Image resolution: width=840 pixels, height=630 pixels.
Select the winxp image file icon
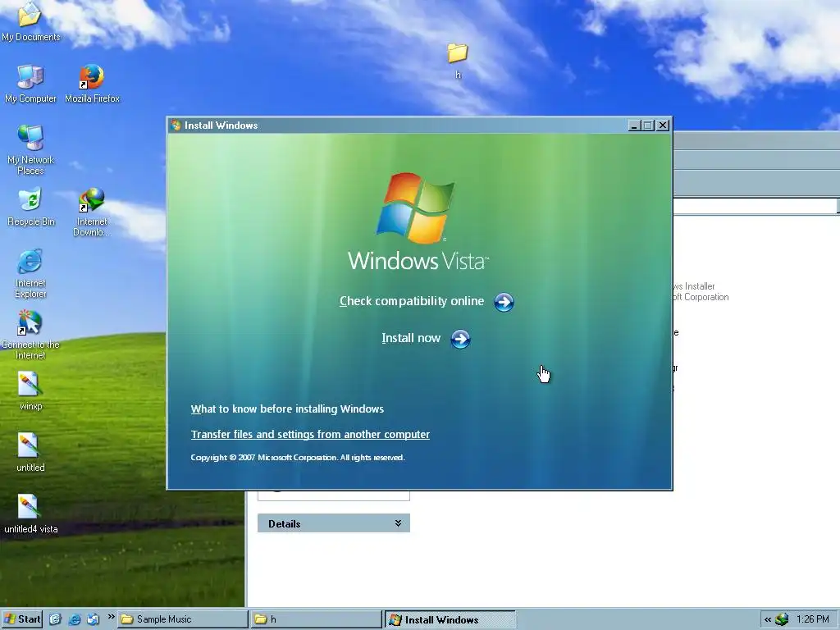(x=30, y=391)
